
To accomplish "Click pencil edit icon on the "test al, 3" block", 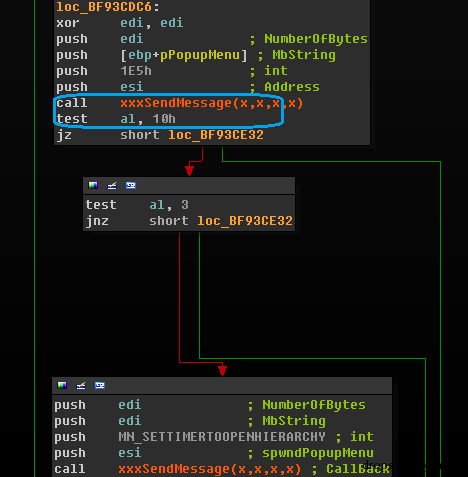I will 112,185.
